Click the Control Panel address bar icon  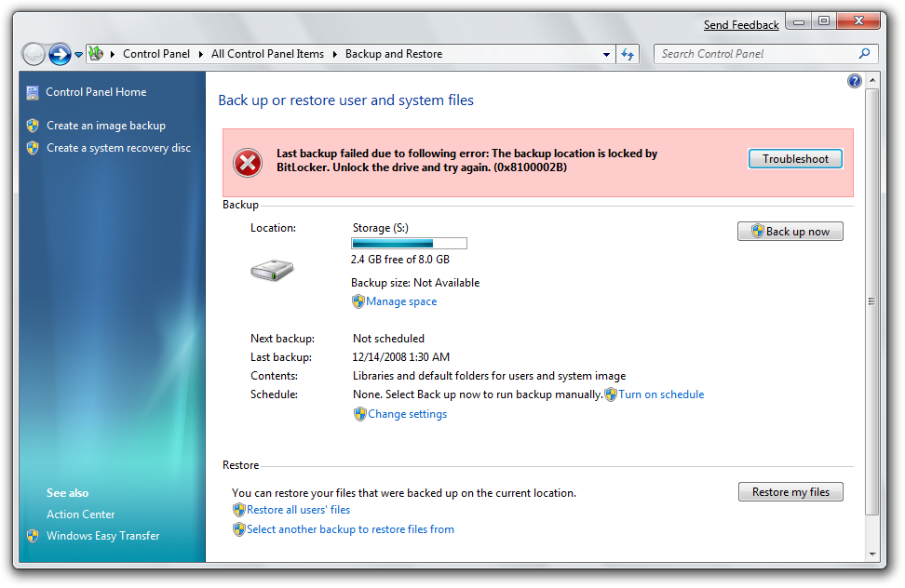(x=97, y=54)
